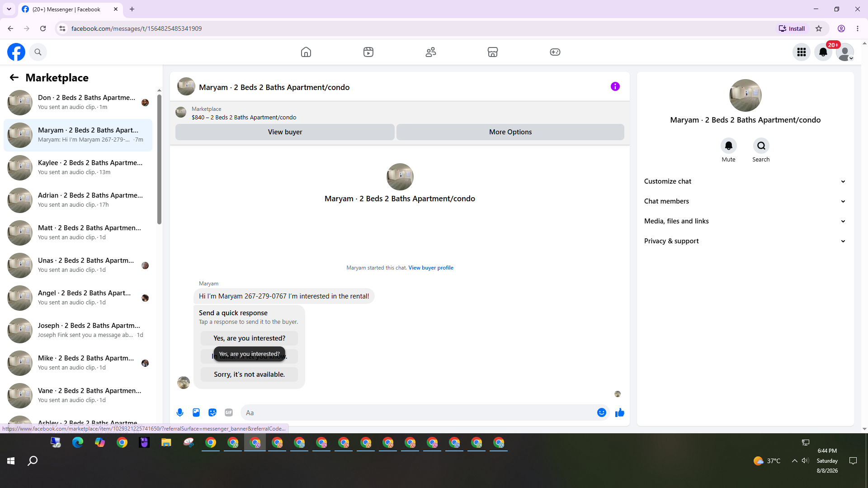Click the View buyer button

[x=285, y=132]
